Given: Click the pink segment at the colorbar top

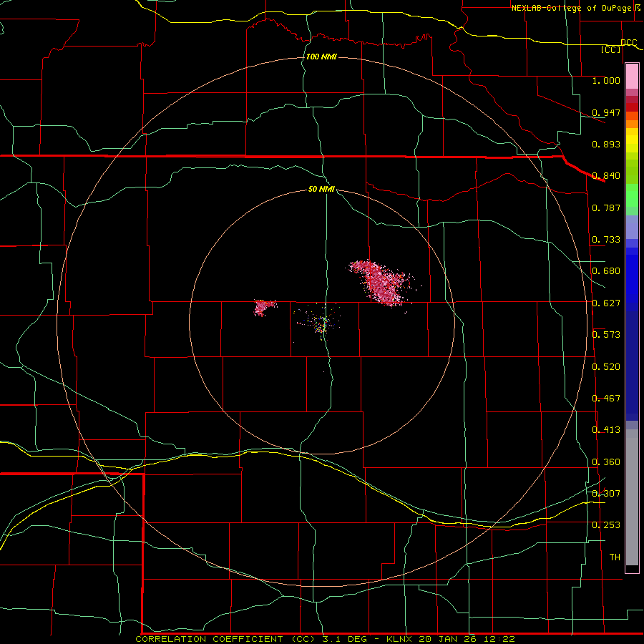Looking at the screenshot, I should [x=632, y=76].
